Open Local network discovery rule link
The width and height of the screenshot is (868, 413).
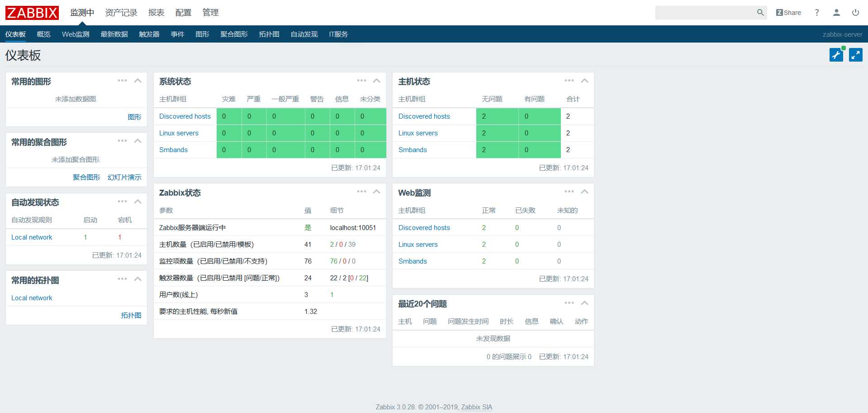32,237
